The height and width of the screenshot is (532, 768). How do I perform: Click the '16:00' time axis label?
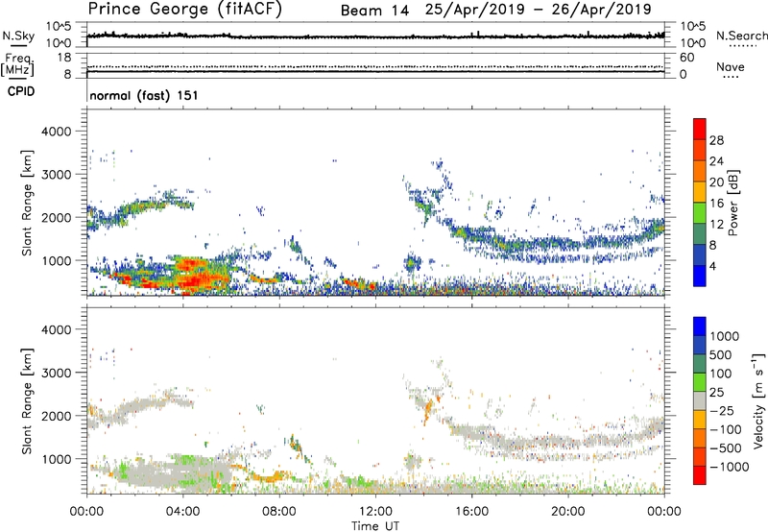(x=471, y=512)
